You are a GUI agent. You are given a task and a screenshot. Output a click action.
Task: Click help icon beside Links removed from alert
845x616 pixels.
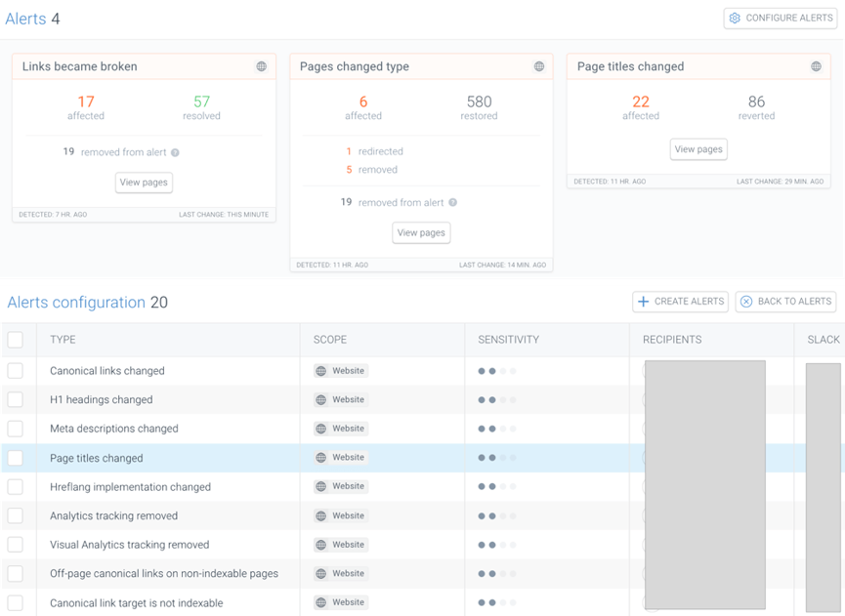[176, 152]
